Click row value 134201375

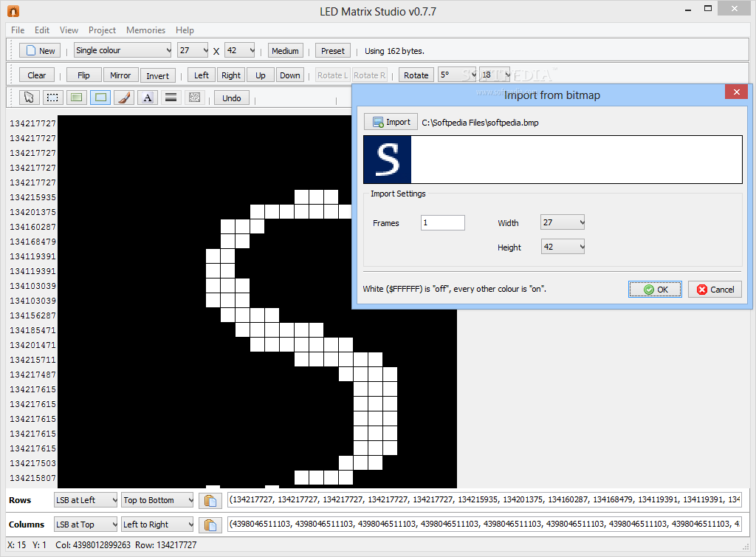point(32,212)
